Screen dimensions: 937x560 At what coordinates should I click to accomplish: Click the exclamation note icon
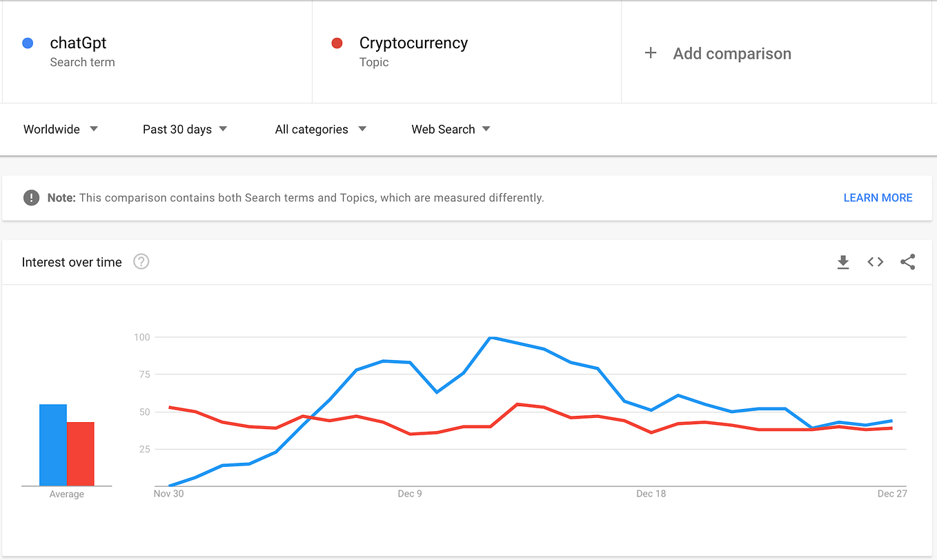point(31,198)
